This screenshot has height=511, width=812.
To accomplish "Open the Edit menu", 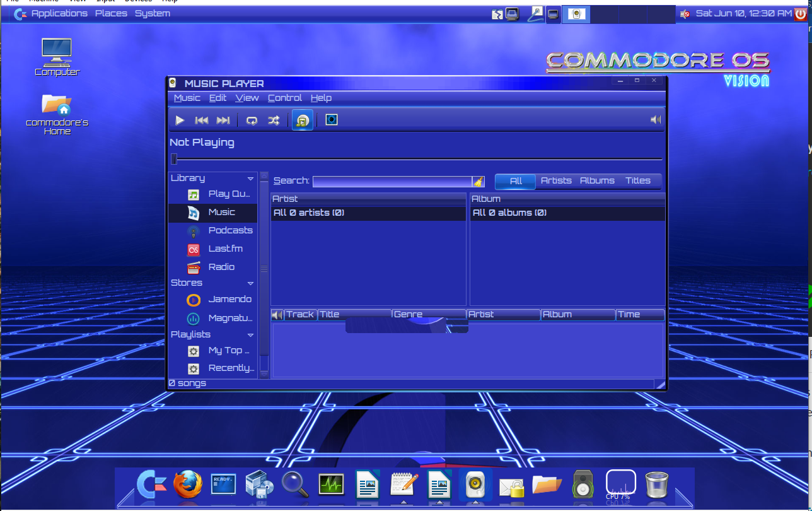I will pos(217,98).
